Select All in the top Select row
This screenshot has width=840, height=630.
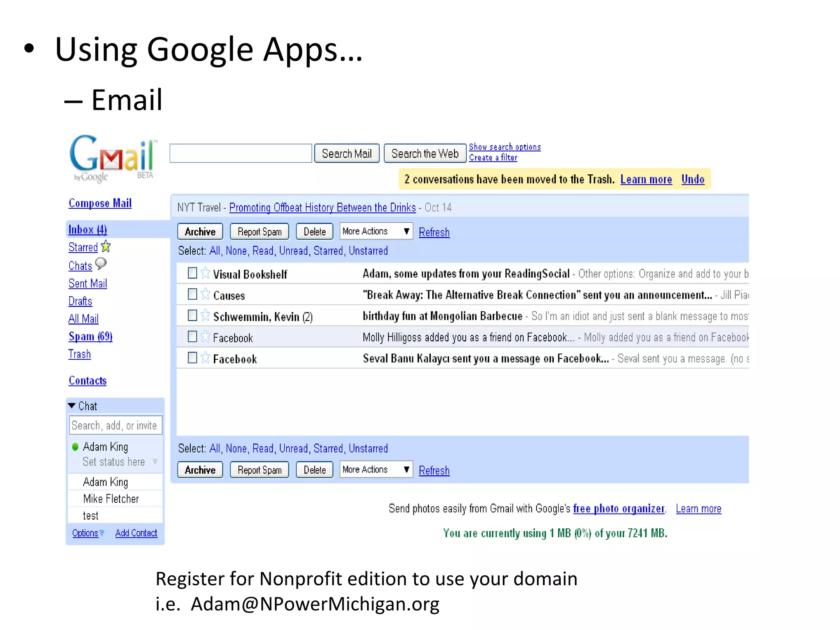(x=215, y=251)
